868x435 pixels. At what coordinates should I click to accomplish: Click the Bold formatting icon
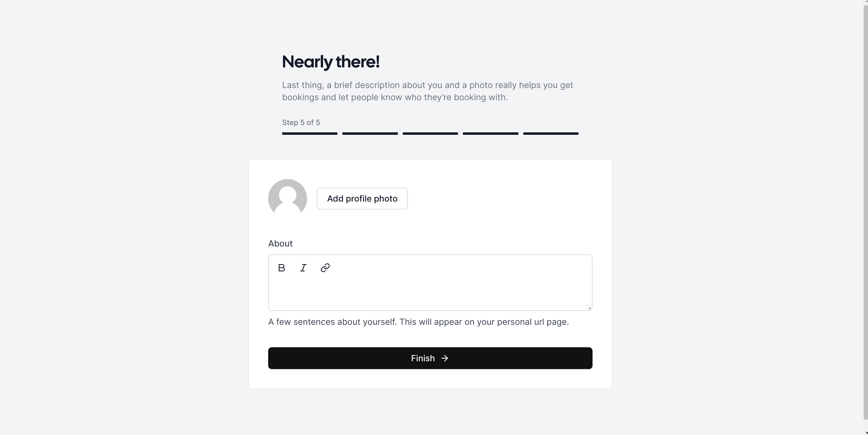(281, 268)
